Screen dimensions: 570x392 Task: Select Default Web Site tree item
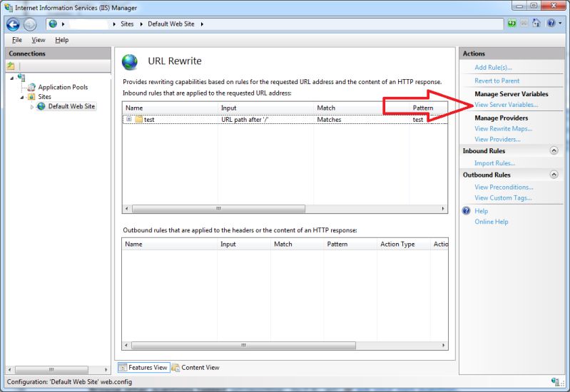(x=71, y=106)
